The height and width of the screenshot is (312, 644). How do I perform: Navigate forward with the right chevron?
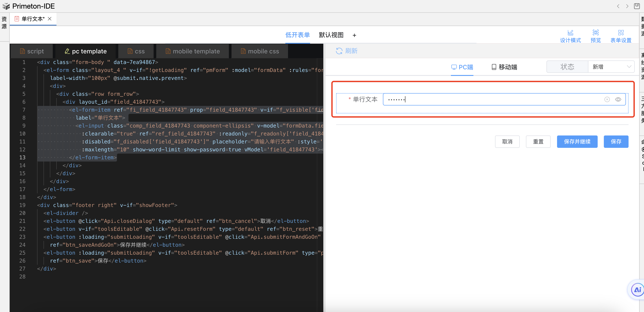(x=627, y=6)
